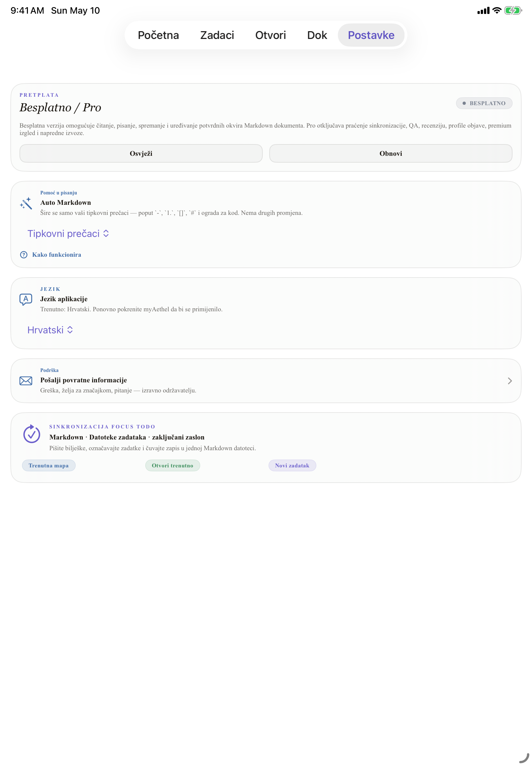The image size is (532, 766).
Task: Click the envelope feedback icon
Action: pos(26,381)
